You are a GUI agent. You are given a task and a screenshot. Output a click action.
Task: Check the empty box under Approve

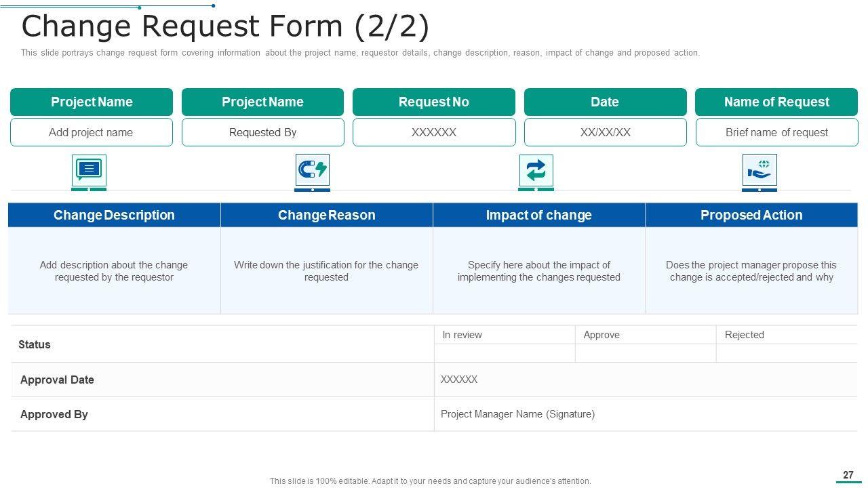(x=645, y=353)
